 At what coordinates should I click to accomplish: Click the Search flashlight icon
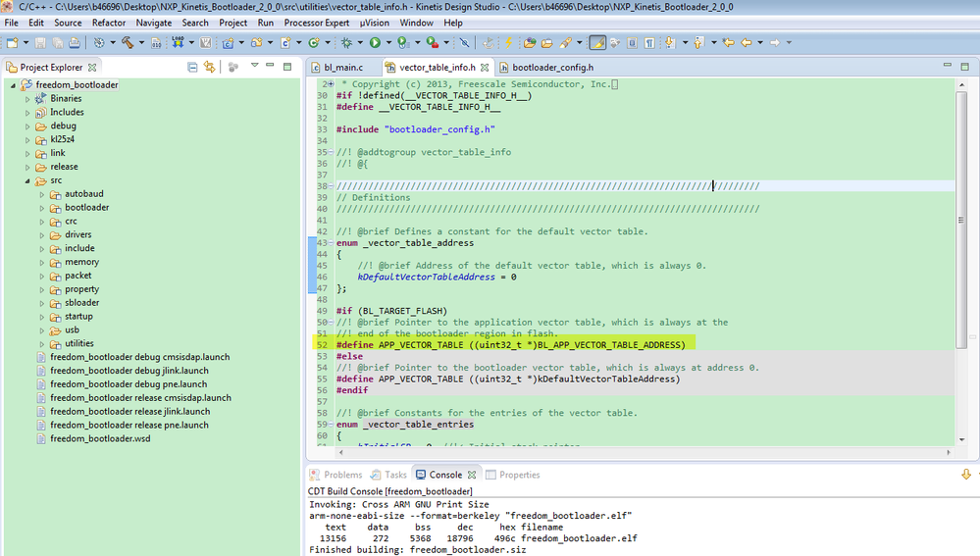click(566, 42)
